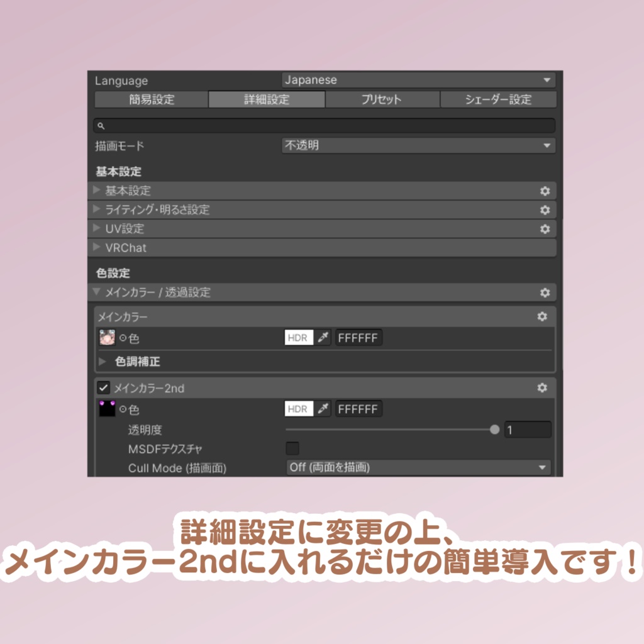Enable MSDFテクスチャ checkbox
Image resolution: width=644 pixels, height=644 pixels.
pyautogui.click(x=291, y=448)
